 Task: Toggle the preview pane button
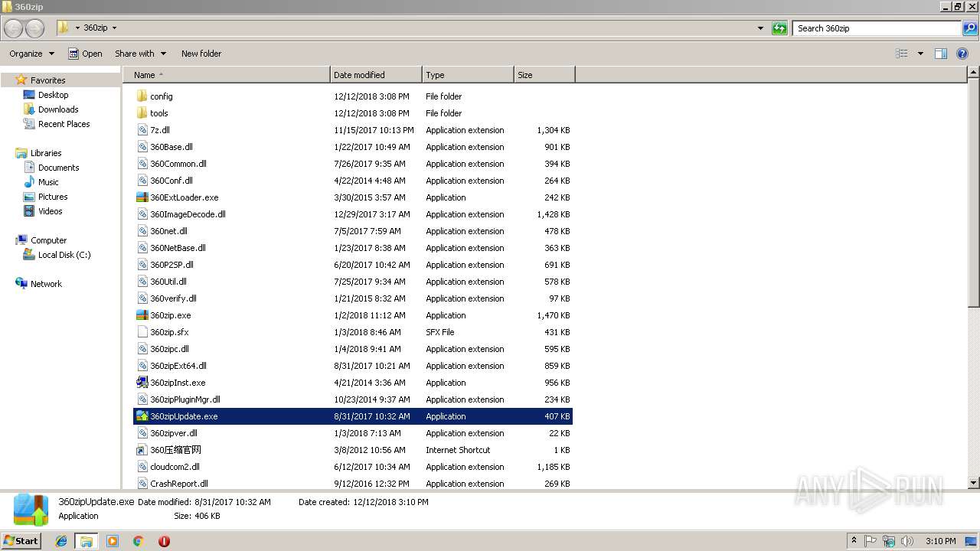(941, 54)
